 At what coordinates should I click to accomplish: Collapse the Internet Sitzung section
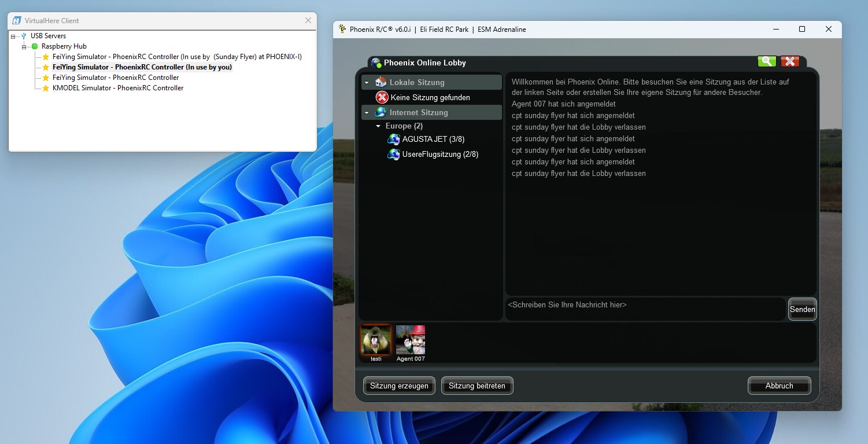[367, 113]
